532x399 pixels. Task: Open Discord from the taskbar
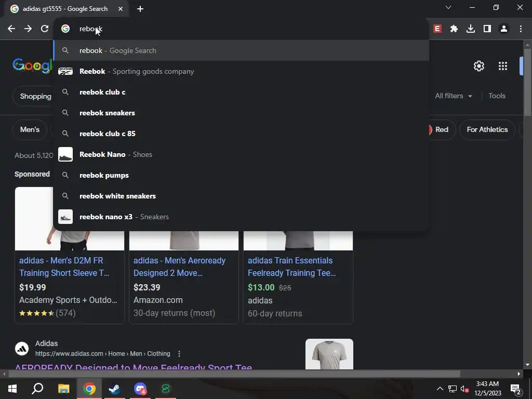click(140, 389)
